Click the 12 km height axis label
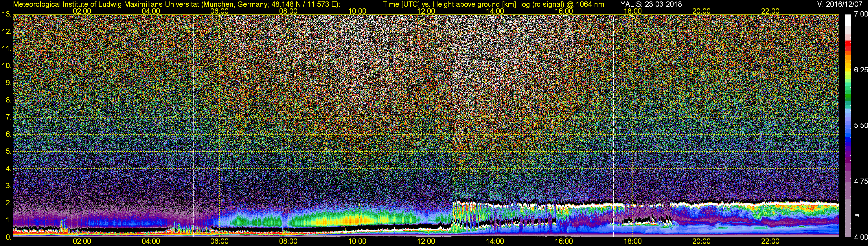The width and height of the screenshot is (868, 246). (x=7, y=32)
